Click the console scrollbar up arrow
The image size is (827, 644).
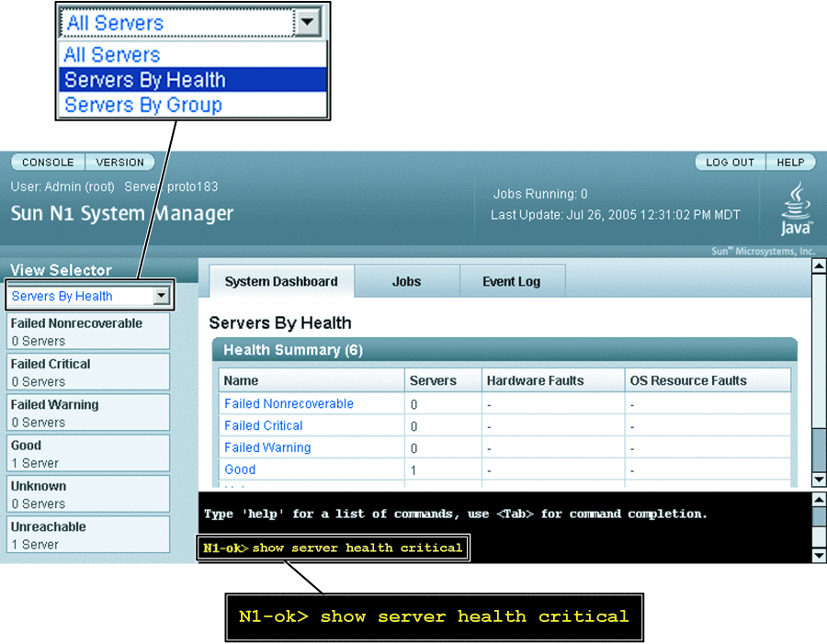tap(819, 499)
